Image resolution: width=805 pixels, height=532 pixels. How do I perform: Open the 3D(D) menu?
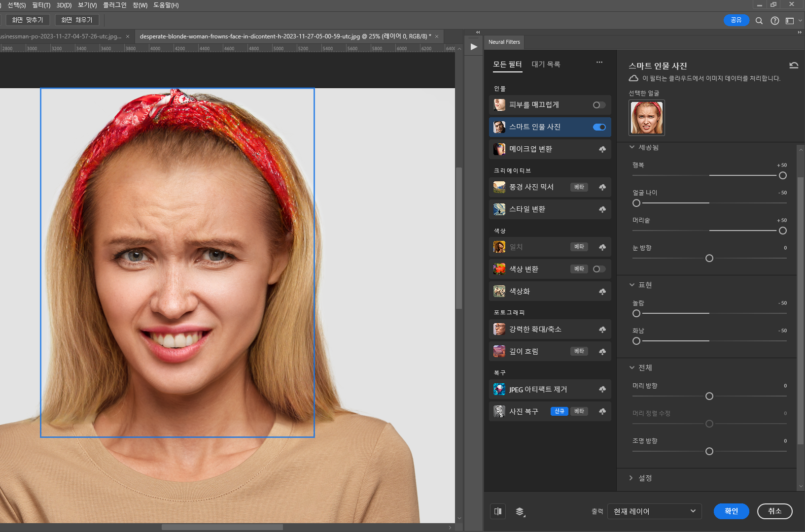[64, 5]
